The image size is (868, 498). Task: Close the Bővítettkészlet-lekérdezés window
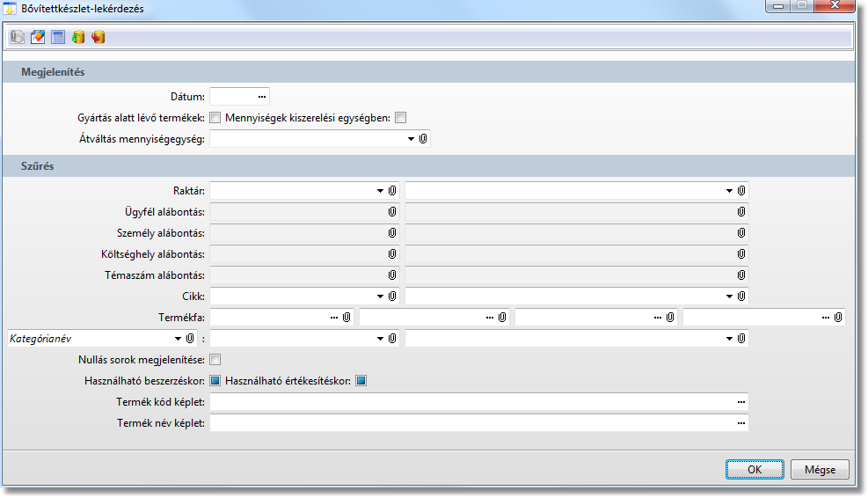point(835,5)
